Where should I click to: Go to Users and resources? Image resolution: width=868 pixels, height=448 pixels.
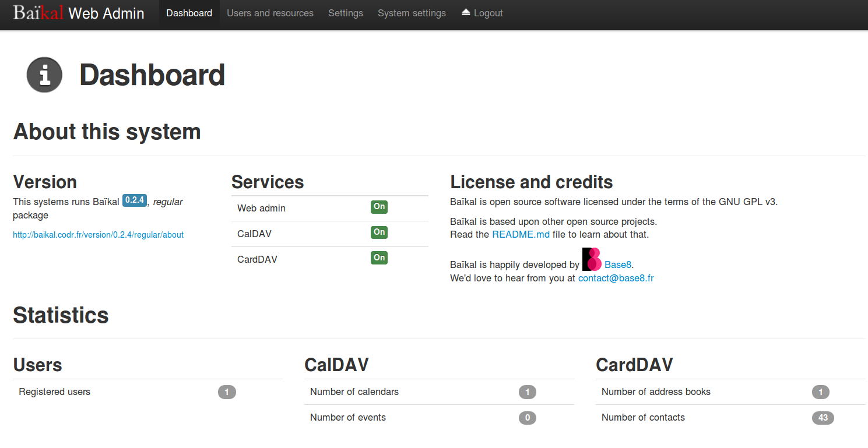click(x=270, y=13)
